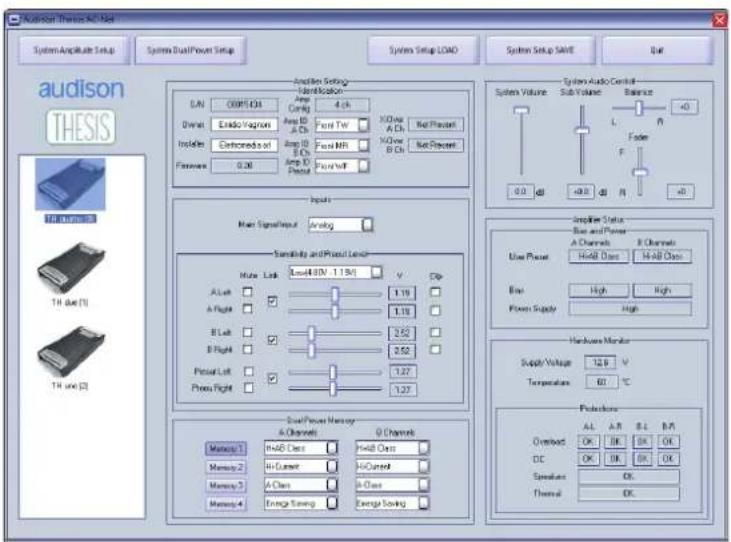Select the Memory 4 button
Screen dimensions: 731x542
tap(226, 504)
